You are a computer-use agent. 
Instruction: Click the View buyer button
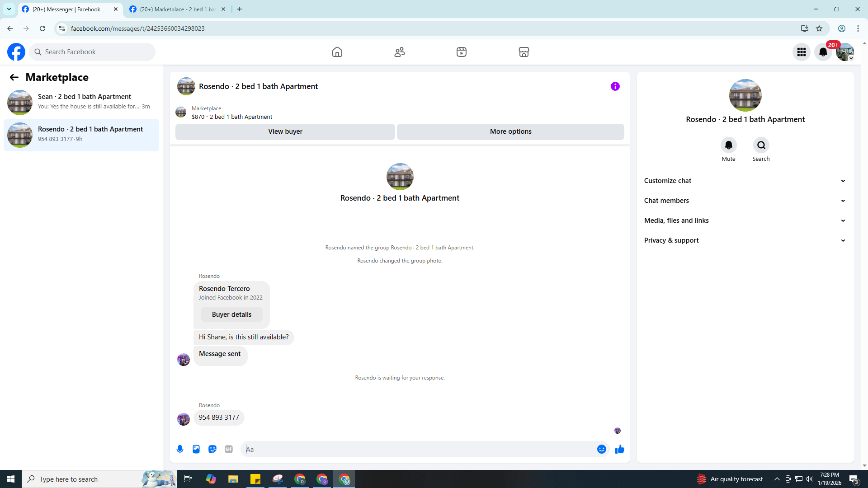click(x=285, y=131)
